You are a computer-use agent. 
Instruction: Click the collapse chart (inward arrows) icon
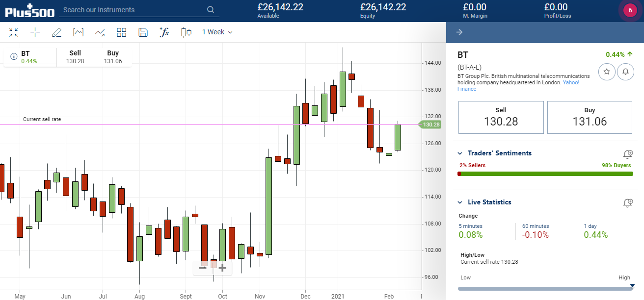tap(13, 32)
